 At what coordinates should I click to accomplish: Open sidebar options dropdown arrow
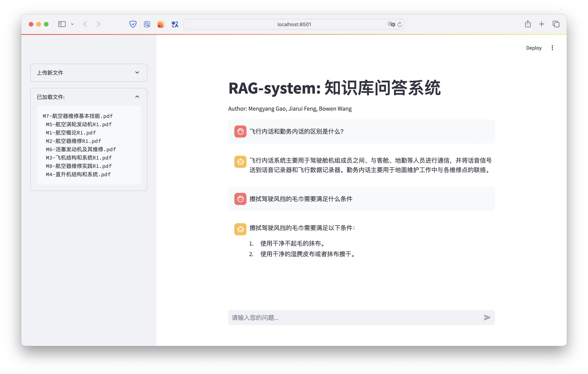tap(72, 24)
